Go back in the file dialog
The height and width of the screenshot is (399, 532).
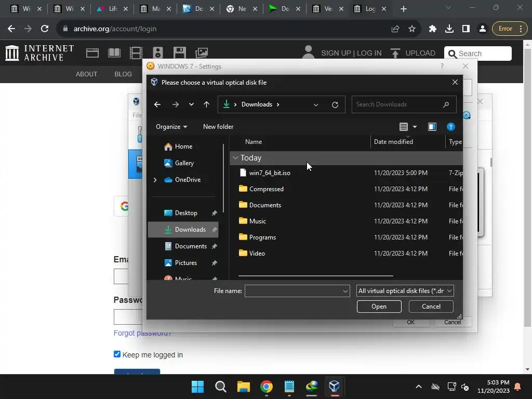tap(157, 104)
